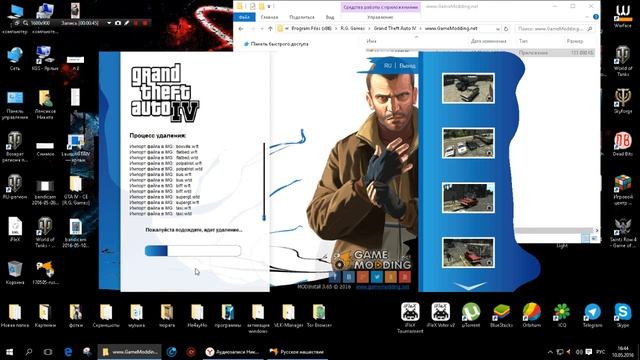This screenshot has width=640, height=360.
Task: Select 'Средства работы с приложениями' contextual tab
Action: click(380, 7)
